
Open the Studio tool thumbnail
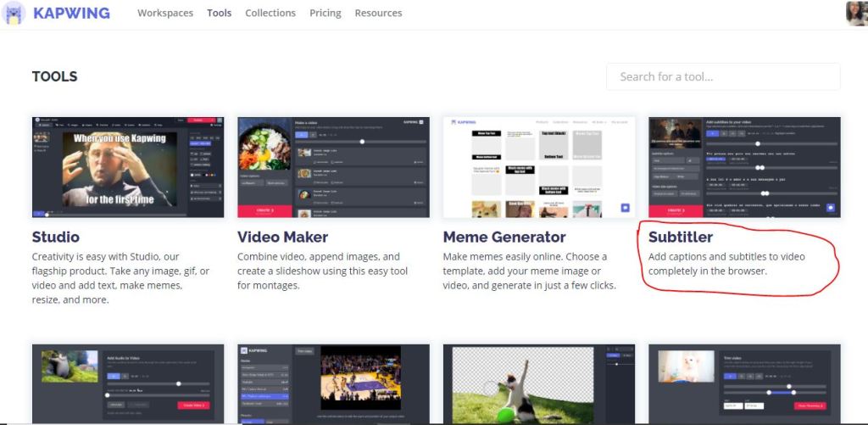128,167
